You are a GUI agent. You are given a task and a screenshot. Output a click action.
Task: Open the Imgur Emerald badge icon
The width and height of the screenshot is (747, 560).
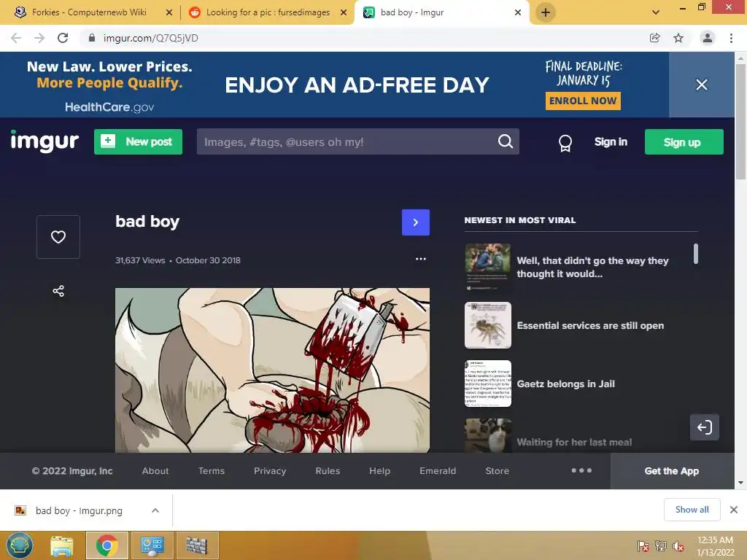tap(565, 142)
